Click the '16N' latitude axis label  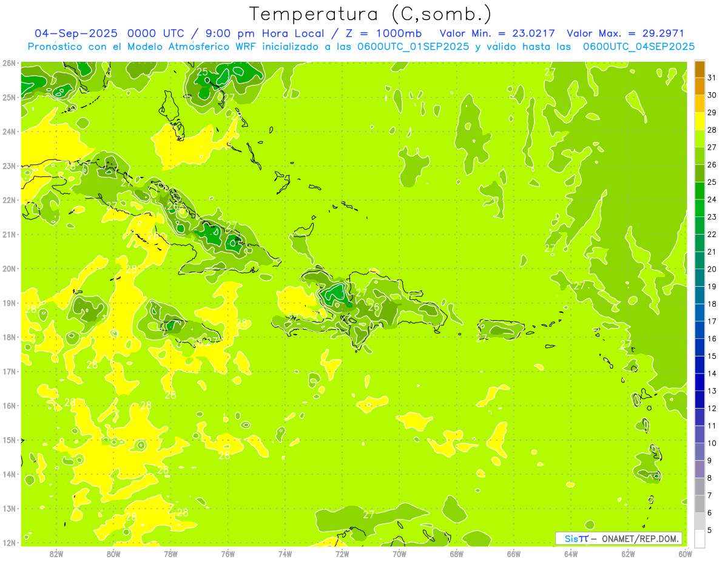[x=9, y=406]
